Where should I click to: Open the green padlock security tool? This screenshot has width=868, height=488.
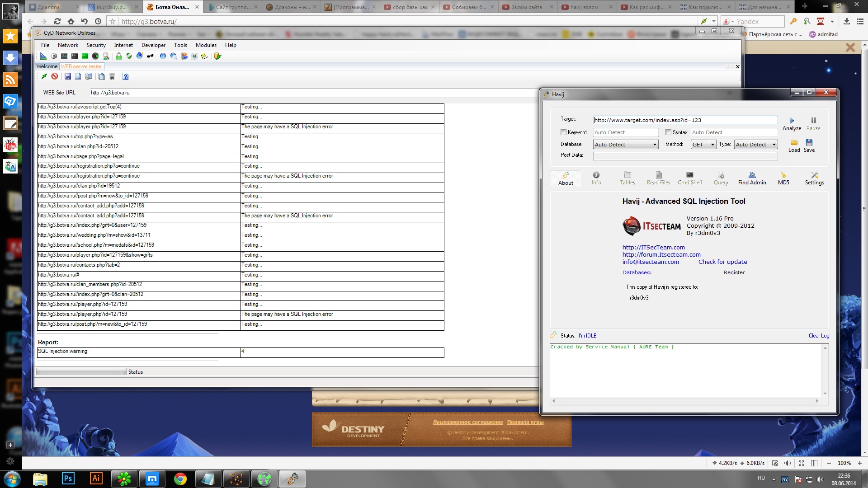point(118,56)
